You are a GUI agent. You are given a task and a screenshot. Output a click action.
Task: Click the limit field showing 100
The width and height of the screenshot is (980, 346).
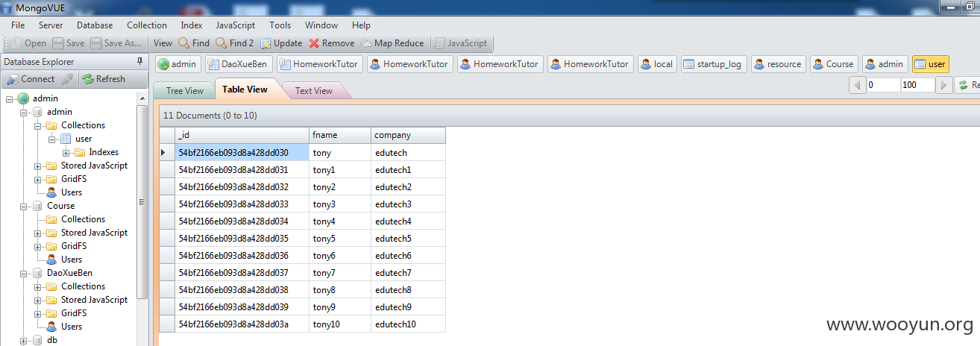917,85
